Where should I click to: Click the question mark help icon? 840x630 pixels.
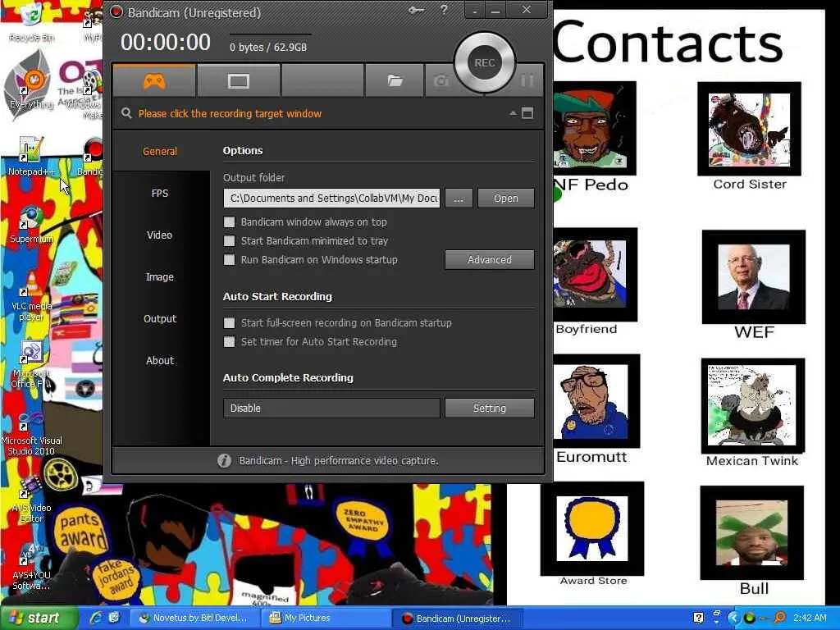tap(444, 10)
